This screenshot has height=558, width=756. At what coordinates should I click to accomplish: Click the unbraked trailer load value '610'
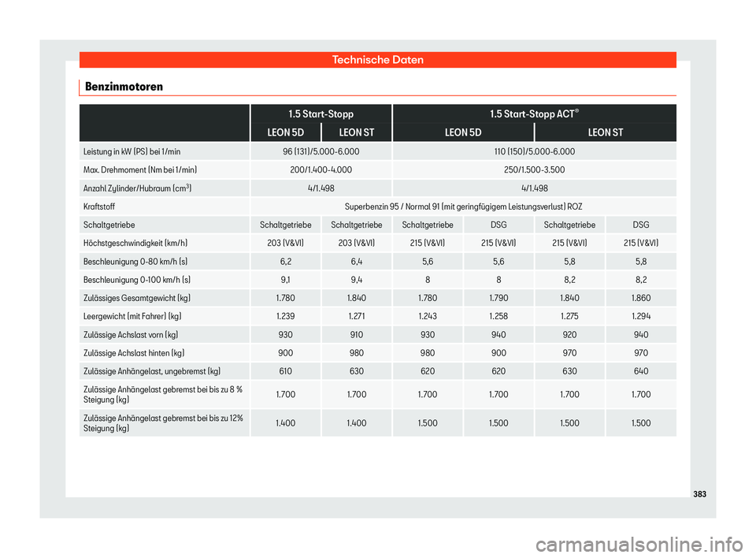[285, 372]
